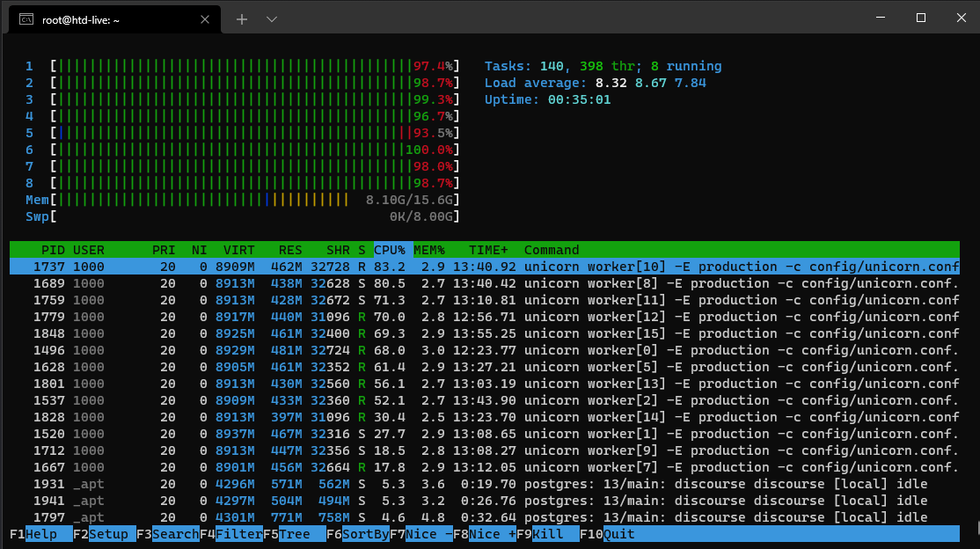This screenshot has width=980, height=549.
Task: Click the Load average 8.32 value
Action: coord(611,84)
